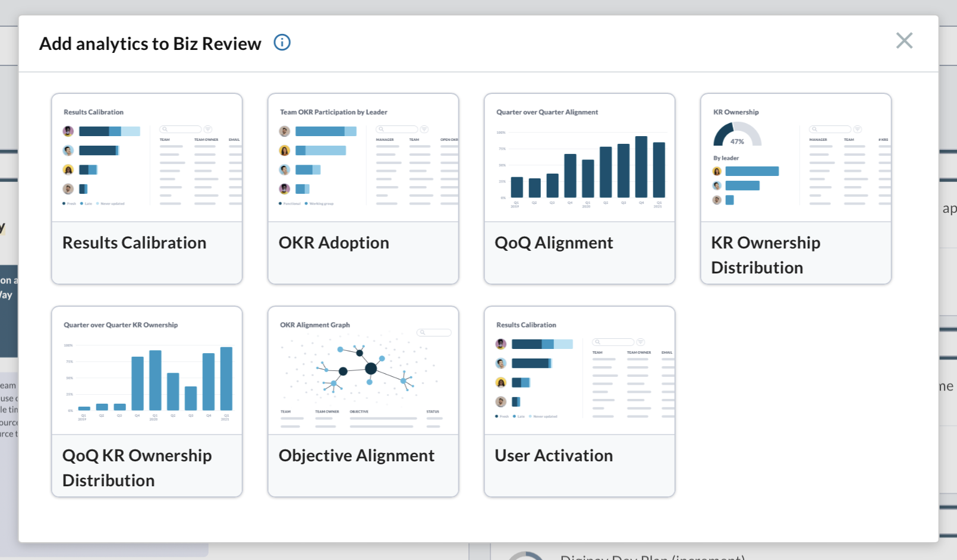
Task: Choose the User Activation preview image
Action: 580,371
